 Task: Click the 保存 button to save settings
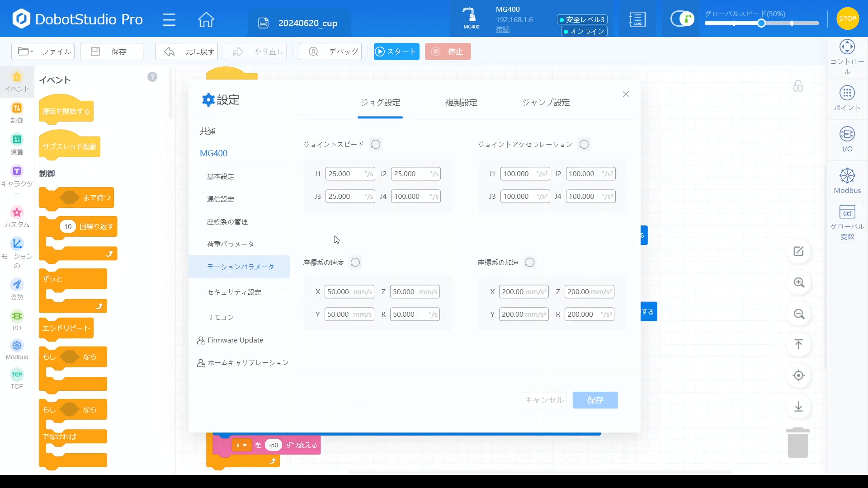pos(595,400)
